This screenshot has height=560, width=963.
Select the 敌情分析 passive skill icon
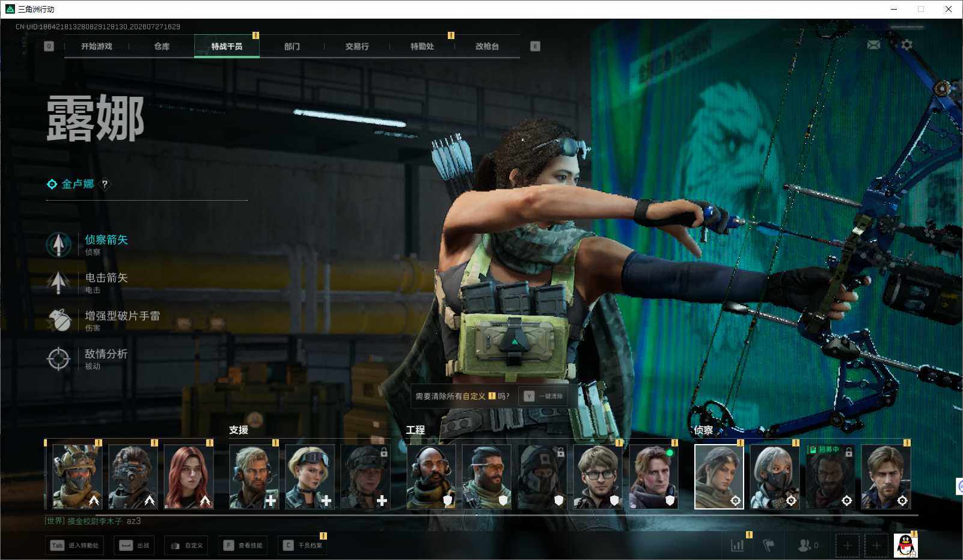coord(58,359)
